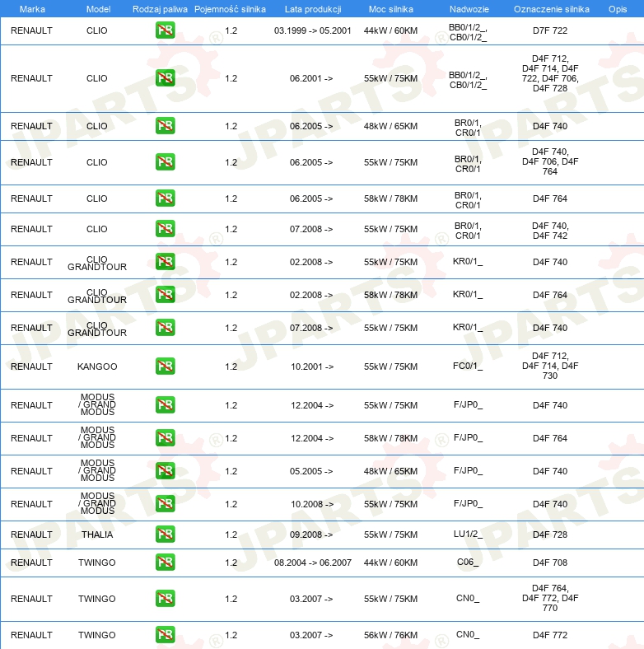Click the KANGOO model cell
The width and height of the screenshot is (644, 649).
(x=97, y=367)
